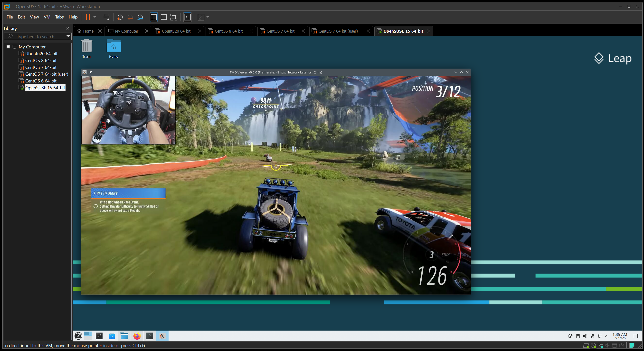Open the power options dropdown next to Suspend
The image size is (644, 351).
[x=95, y=17]
